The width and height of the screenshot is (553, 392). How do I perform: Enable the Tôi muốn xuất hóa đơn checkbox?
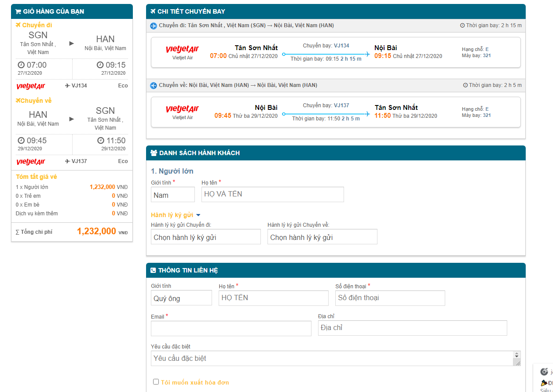[156, 382]
